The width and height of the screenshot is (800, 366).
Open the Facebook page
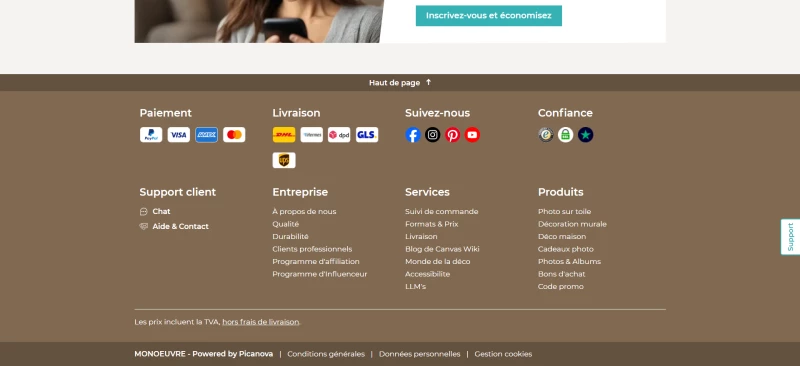click(413, 135)
